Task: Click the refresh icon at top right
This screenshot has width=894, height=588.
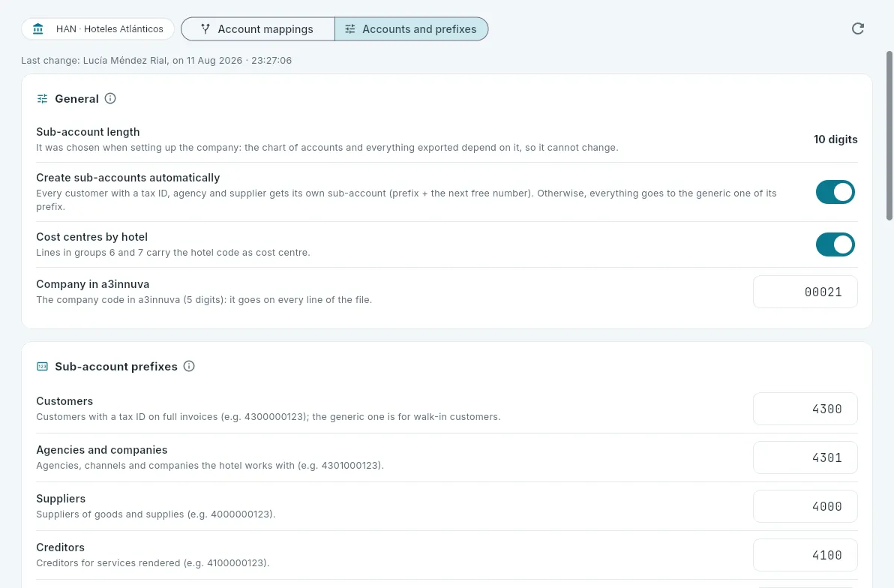Action: (857, 28)
